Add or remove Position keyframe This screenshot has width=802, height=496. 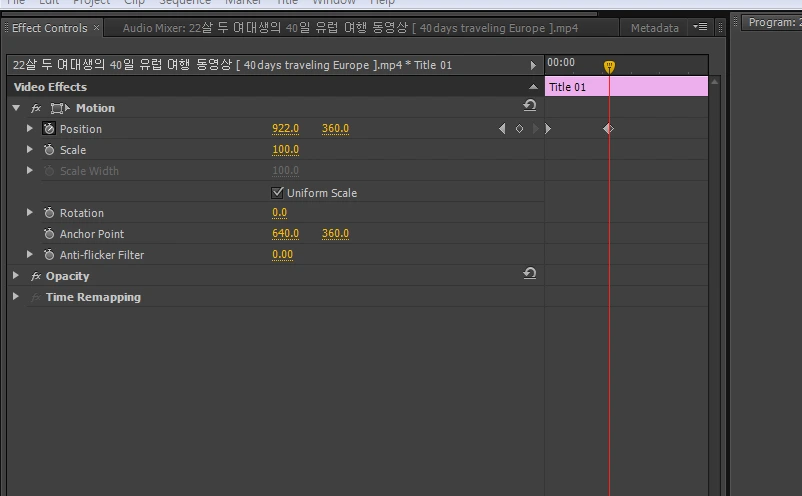point(519,129)
